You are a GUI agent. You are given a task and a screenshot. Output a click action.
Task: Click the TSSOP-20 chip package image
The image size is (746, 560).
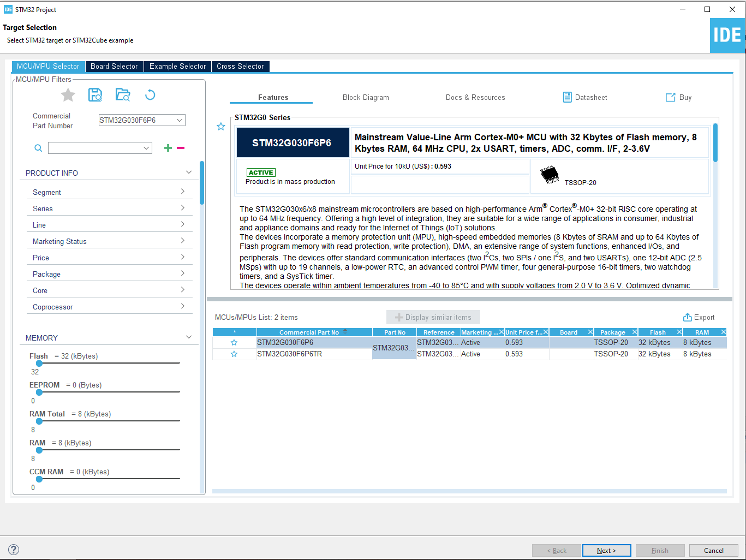(x=550, y=175)
